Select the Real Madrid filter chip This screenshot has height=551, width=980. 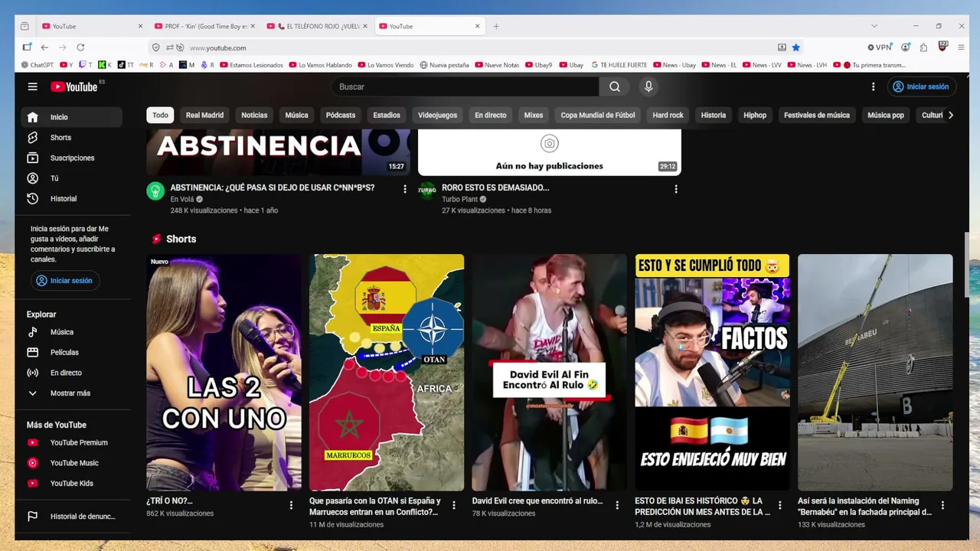(204, 116)
